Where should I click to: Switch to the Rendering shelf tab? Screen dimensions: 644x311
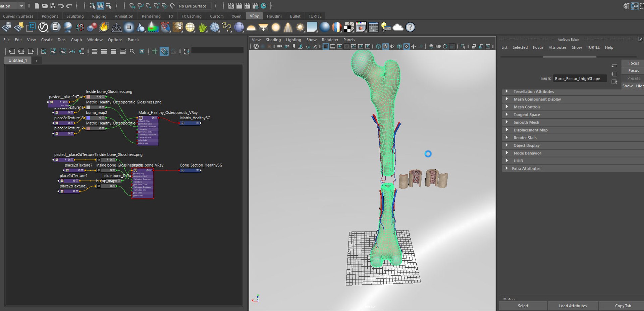(151, 16)
